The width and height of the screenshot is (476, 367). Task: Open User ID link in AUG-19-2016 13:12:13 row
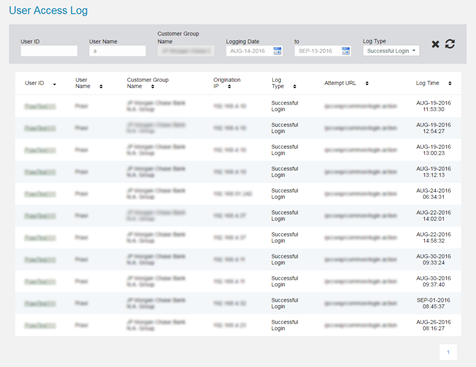[x=40, y=172]
